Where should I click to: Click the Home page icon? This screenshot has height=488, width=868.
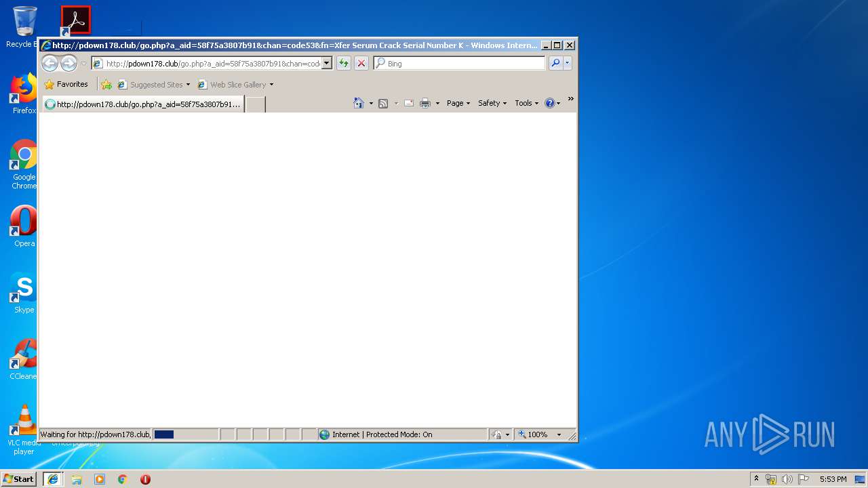tap(359, 103)
